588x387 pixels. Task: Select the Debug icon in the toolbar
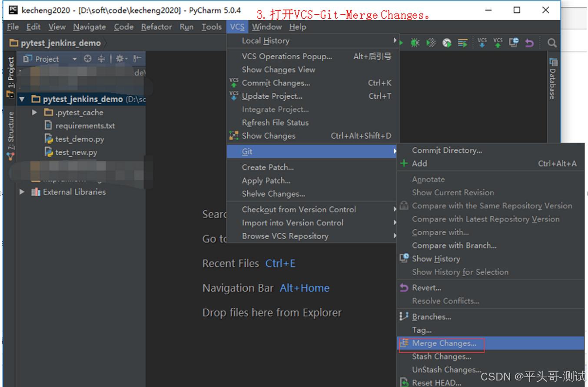coord(415,43)
